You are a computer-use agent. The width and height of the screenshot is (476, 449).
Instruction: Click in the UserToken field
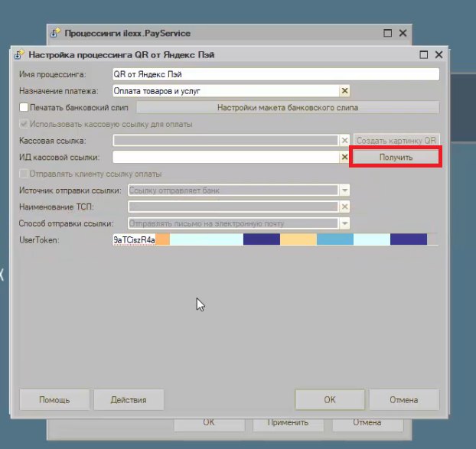tap(275, 239)
